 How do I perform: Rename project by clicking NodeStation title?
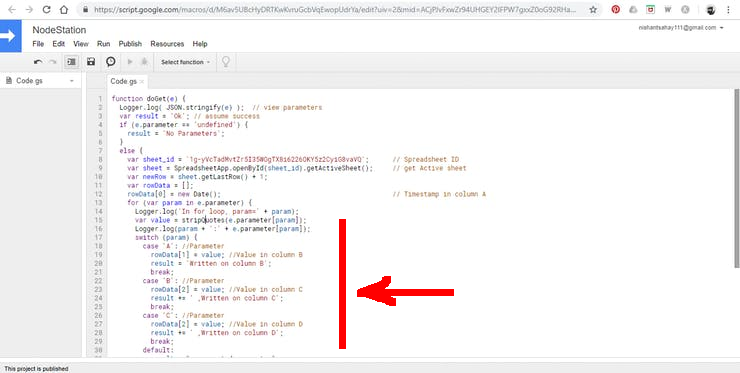click(x=59, y=30)
